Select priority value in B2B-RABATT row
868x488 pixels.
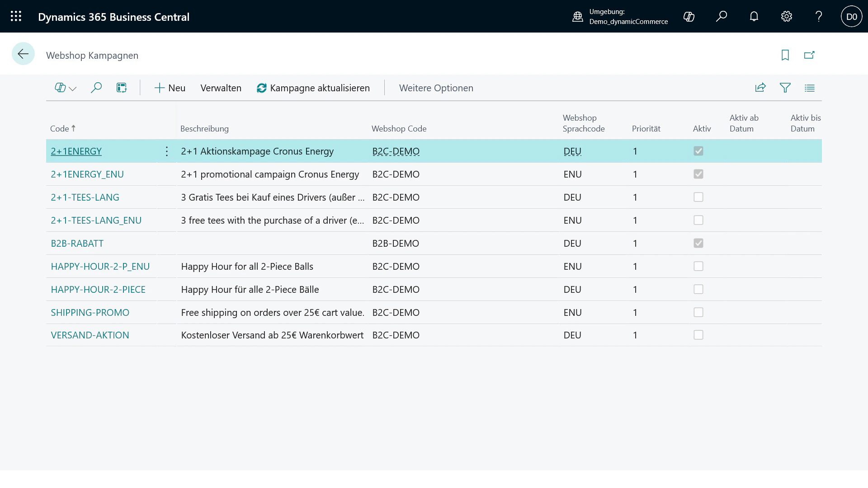(x=635, y=244)
